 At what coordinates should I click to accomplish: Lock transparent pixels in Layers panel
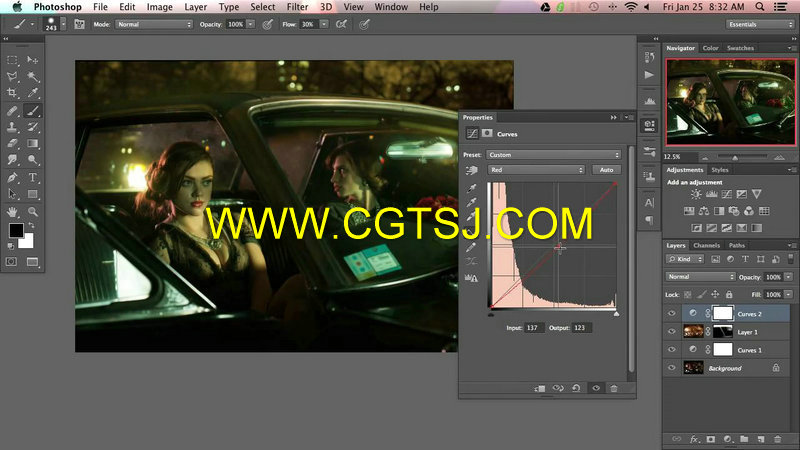pyautogui.click(x=688, y=294)
